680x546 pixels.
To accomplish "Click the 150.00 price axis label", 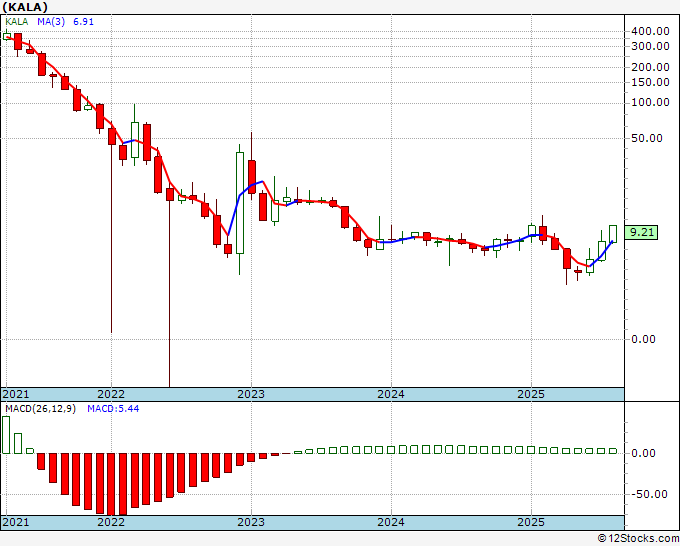I will click(x=650, y=82).
